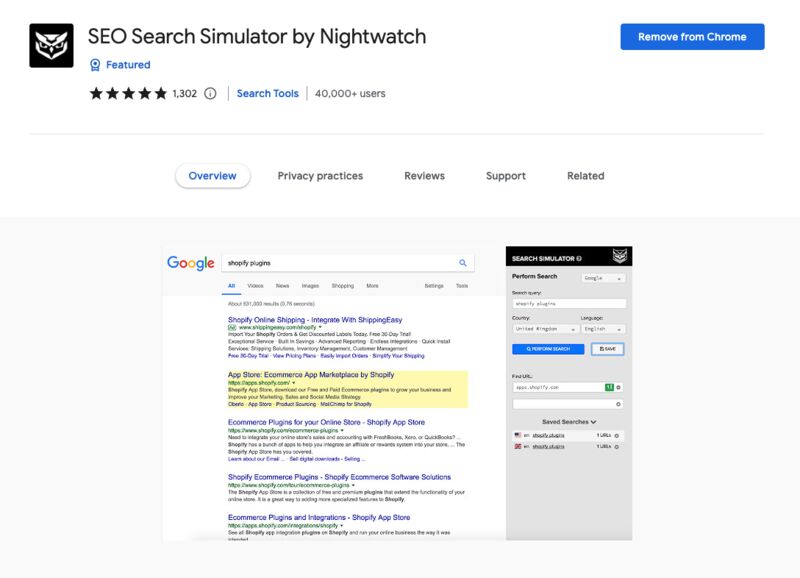Click the shopify plugins search field in preview

coord(348,263)
